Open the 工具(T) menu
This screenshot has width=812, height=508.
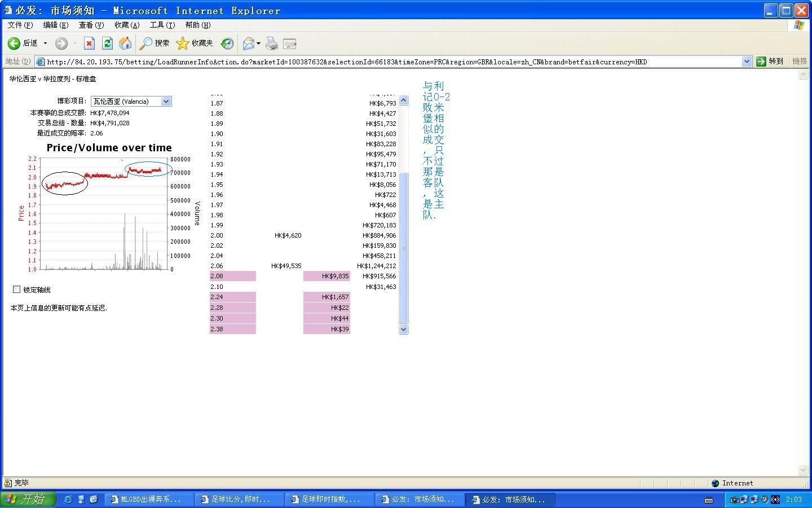(162, 25)
